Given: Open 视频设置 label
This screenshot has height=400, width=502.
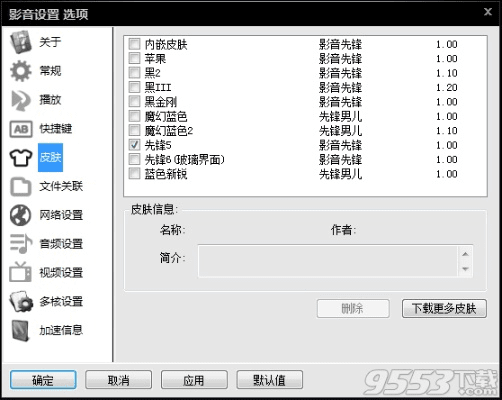Looking at the screenshot, I should click(61, 273).
